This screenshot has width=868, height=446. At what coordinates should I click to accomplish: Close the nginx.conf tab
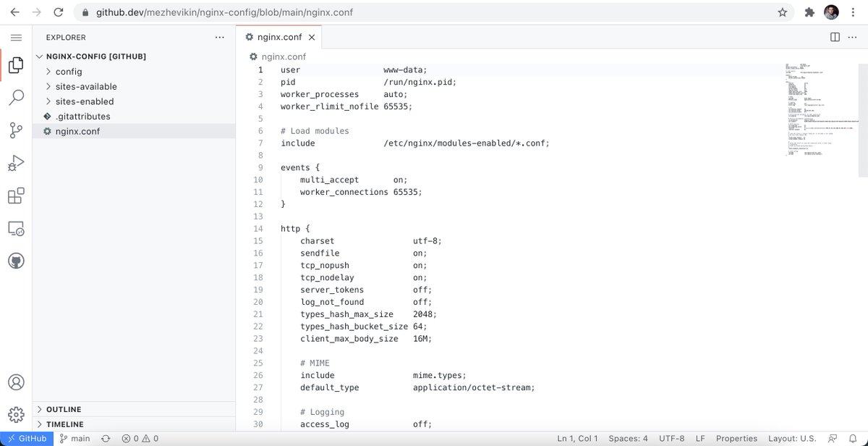(x=312, y=37)
